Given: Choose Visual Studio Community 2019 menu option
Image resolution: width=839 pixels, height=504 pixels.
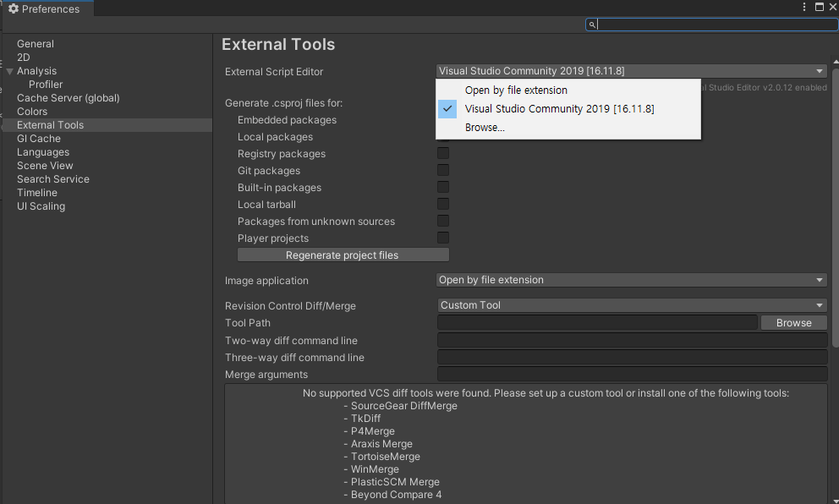Looking at the screenshot, I should click(x=568, y=108).
